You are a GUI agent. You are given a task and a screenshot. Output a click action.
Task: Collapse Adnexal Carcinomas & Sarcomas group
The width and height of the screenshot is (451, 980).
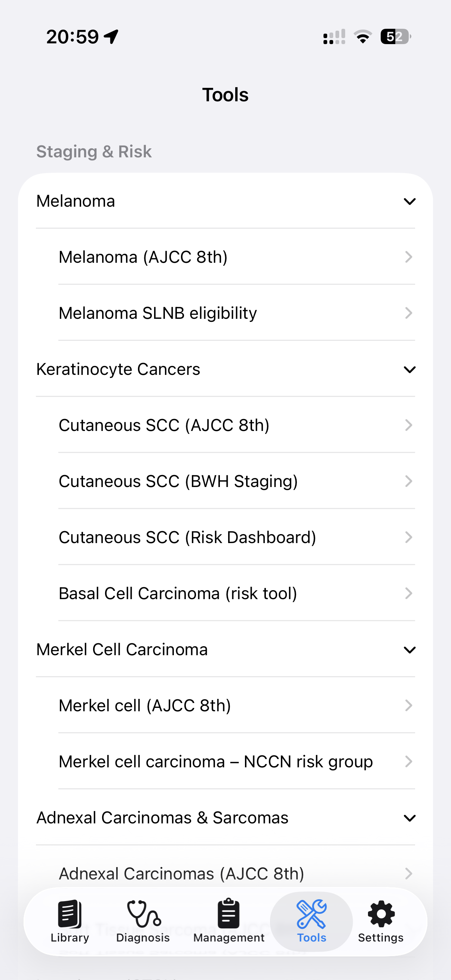409,818
